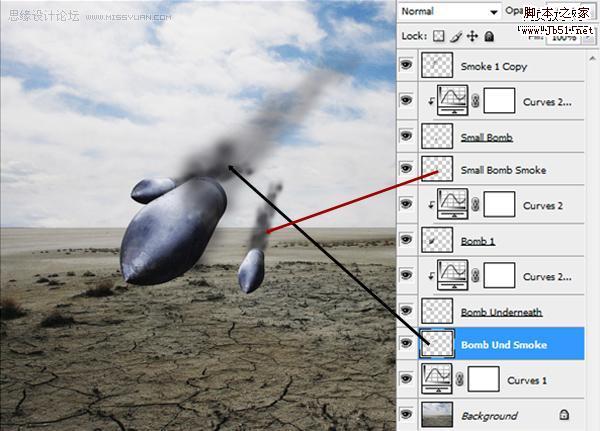Click the Curves 1 adjustment curve icon
600x431 pixels.
click(x=437, y=379)
